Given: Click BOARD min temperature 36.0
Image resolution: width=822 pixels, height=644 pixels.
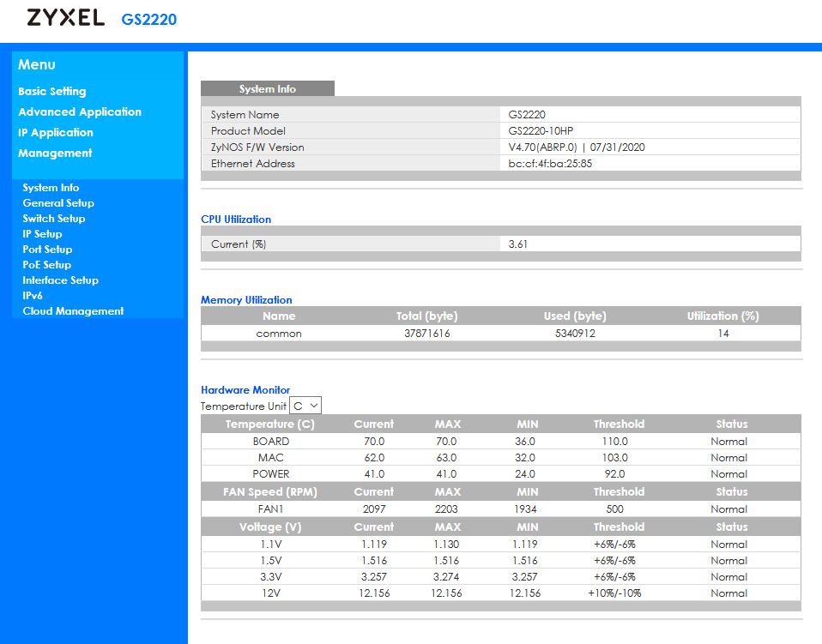Looking at the screenshot, I should point(525,442).
